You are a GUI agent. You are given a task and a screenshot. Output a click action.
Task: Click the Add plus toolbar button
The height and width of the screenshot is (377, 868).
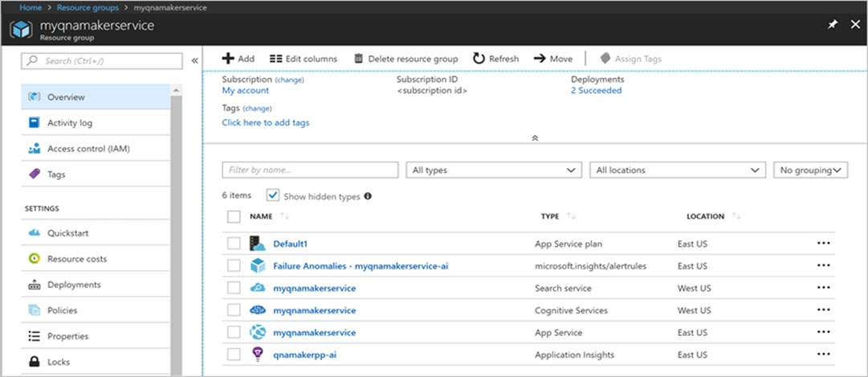point(238,59)
